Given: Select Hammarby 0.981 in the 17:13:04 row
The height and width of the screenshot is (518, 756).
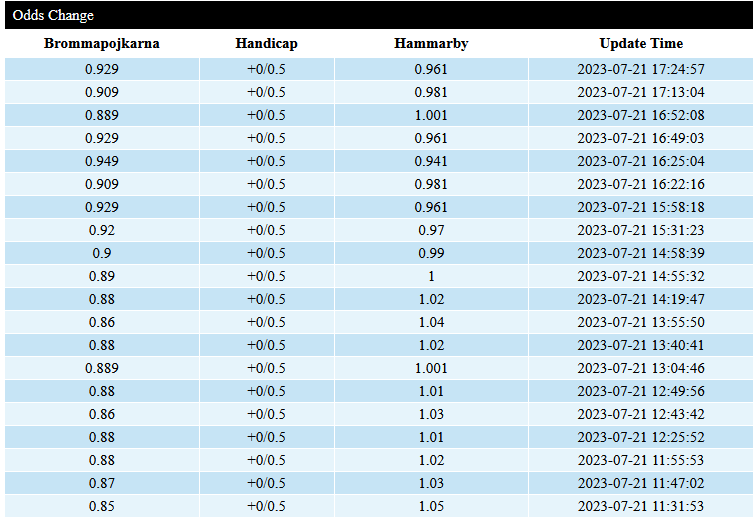Looking at the screenshot, I should 431,92.
